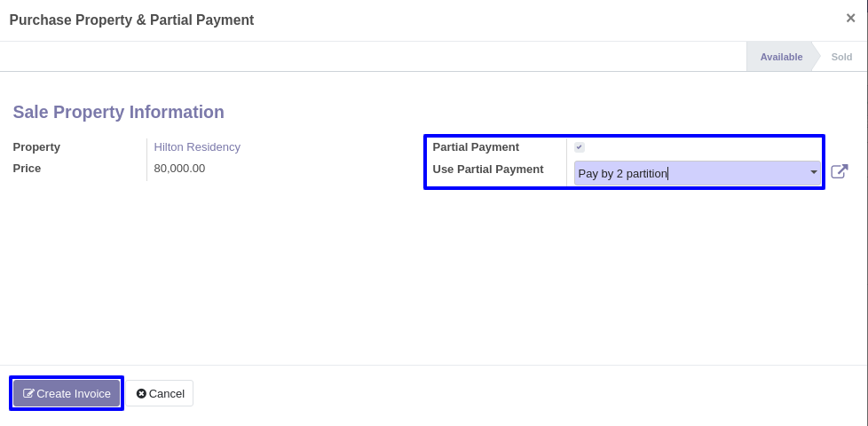Click the Partial Payment label

tap(476, 147)
